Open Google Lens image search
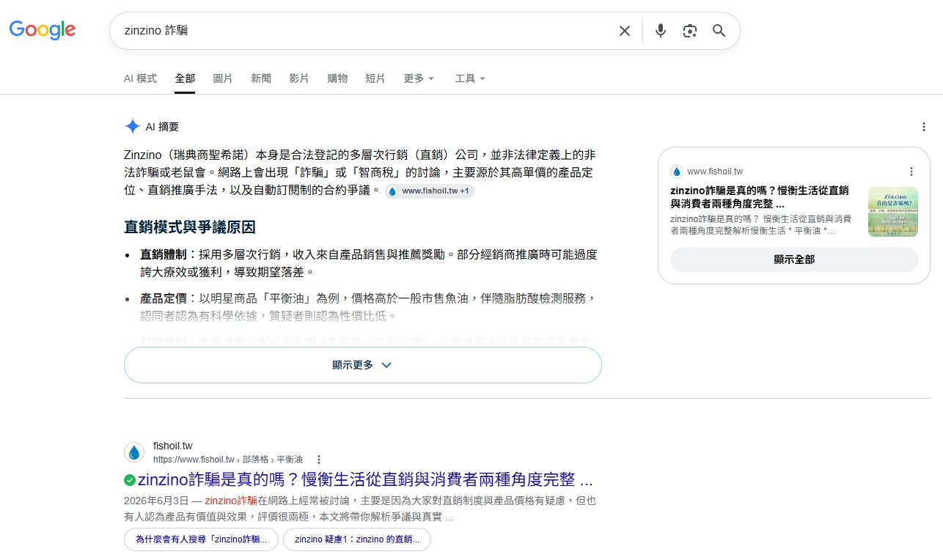943x560 pixels. (689, 31)
